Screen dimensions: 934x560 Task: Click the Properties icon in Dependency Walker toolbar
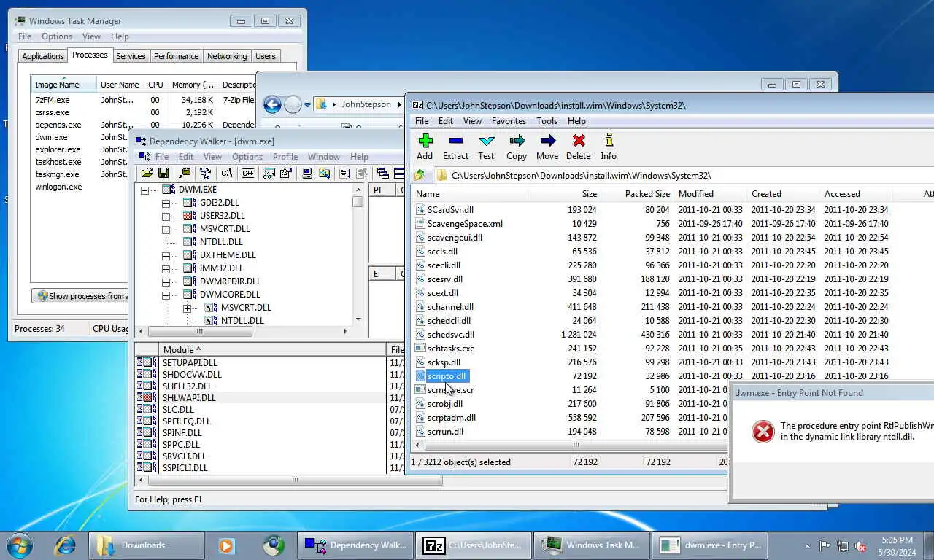[x=286, y=173]
